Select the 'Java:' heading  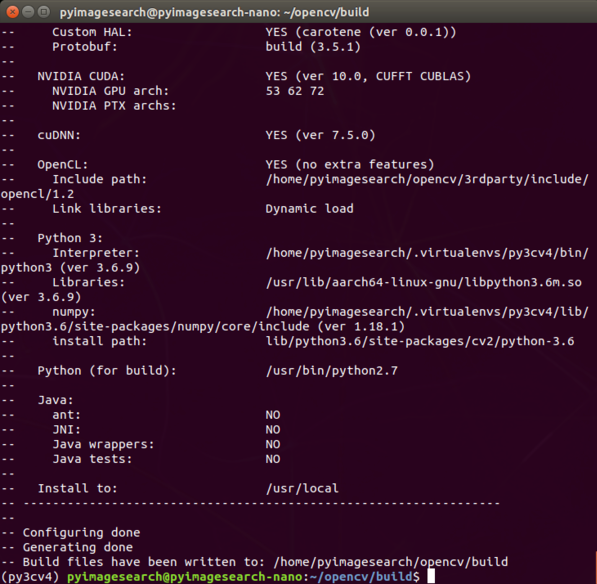[55, 400]
